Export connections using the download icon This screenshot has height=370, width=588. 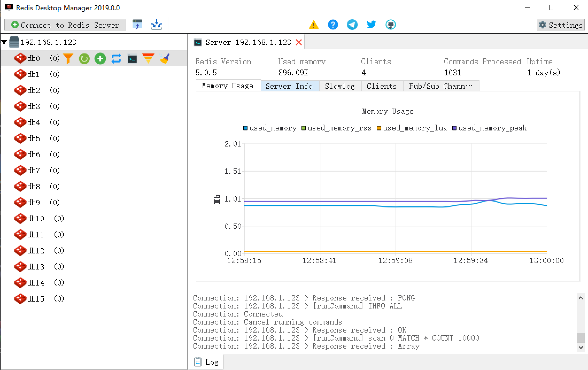coord(156,24)
